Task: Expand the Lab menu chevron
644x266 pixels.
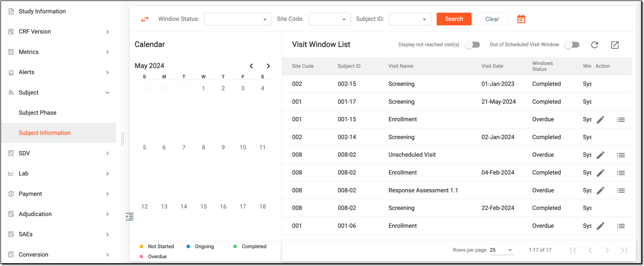Action: pyautogui.click(x=108, y=174)
